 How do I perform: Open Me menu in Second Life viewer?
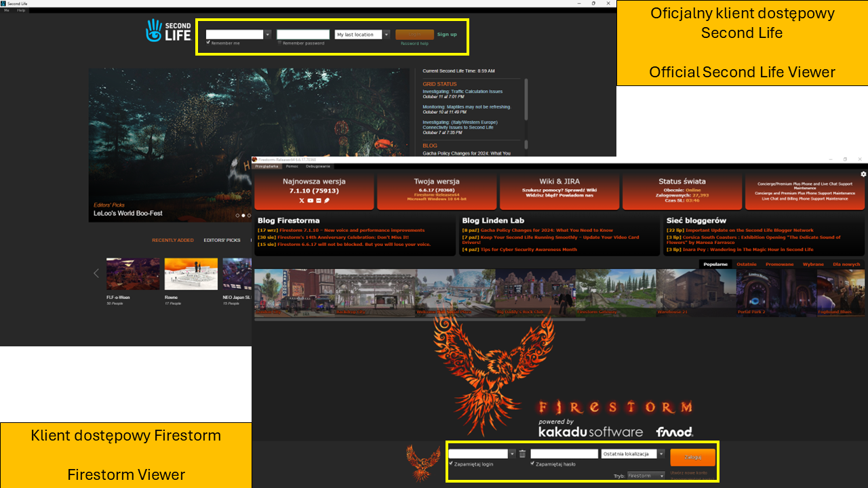(7, 10)
